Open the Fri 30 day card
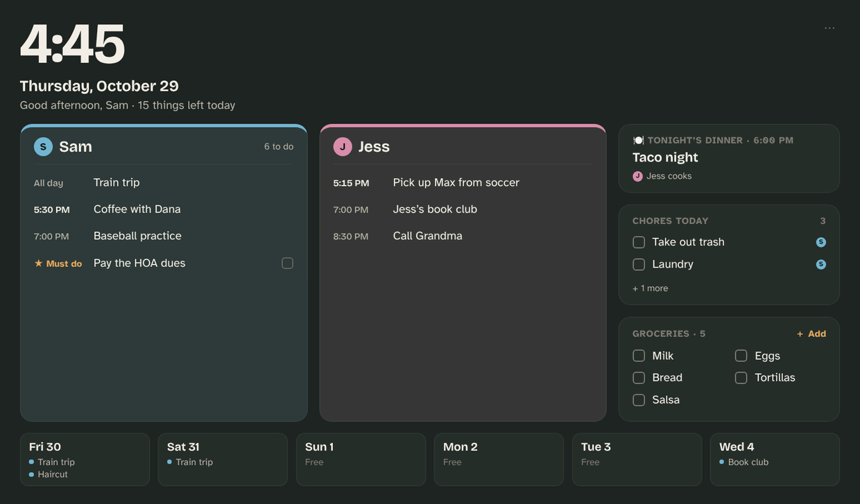The height and width of the screenshot is (504, 860). (x=85, y=460)
